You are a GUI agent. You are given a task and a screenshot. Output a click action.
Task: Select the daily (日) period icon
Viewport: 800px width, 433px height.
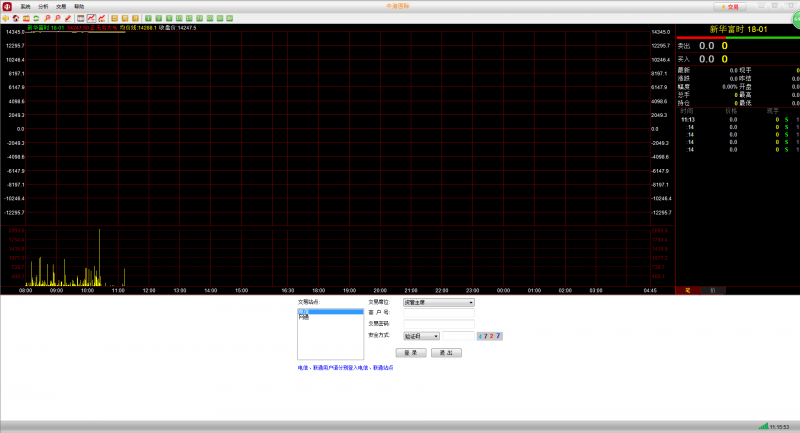coord(115,18)
